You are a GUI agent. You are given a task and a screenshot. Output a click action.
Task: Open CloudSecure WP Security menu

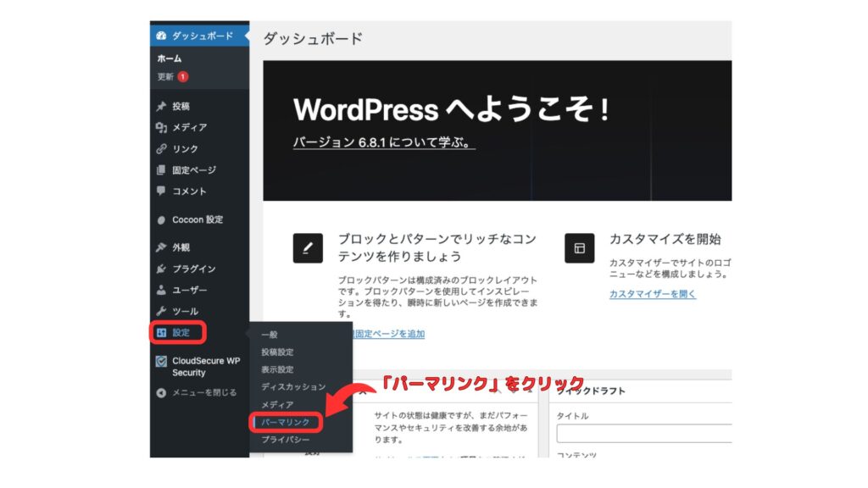(x=206, y=367)
